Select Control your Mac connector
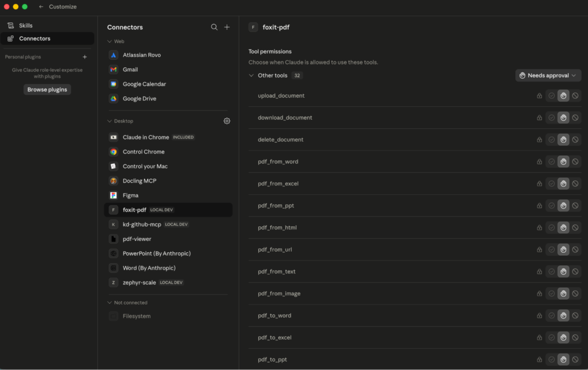The height and width of the screenshot is (370, 588). 168,166
